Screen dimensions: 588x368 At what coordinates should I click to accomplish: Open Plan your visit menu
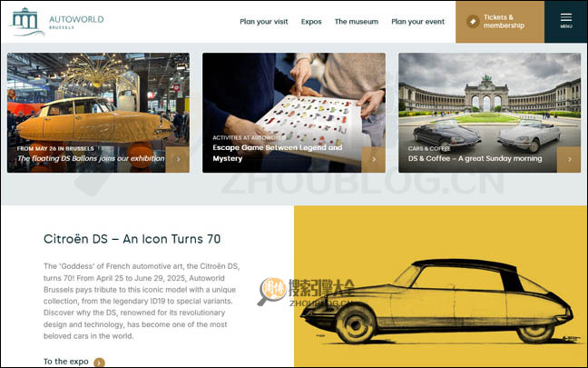pyautogui.click(x=263, y=21)
